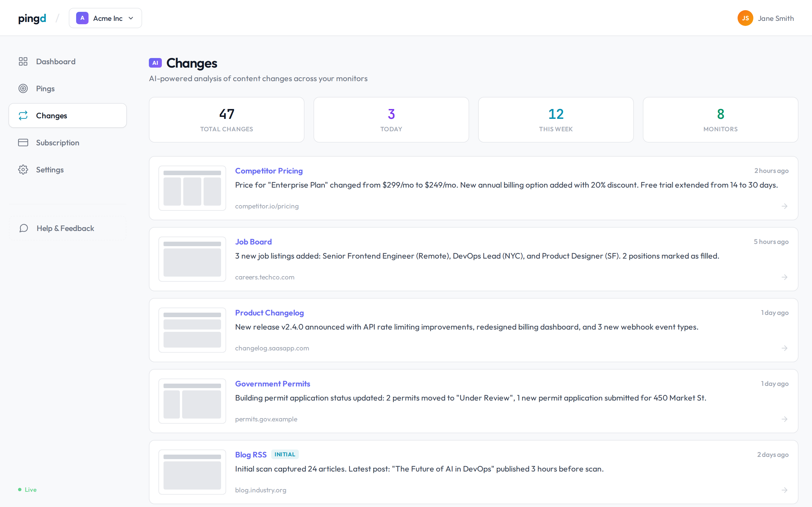Click the green Live status indicator
812x507 pixels.
point(27,490)
